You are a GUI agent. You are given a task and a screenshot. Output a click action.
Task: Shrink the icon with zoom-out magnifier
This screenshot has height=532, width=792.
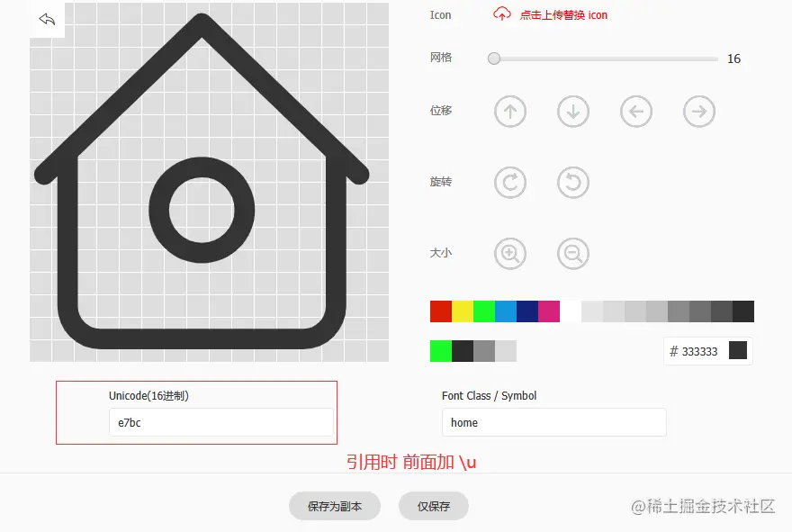point(573,253)
